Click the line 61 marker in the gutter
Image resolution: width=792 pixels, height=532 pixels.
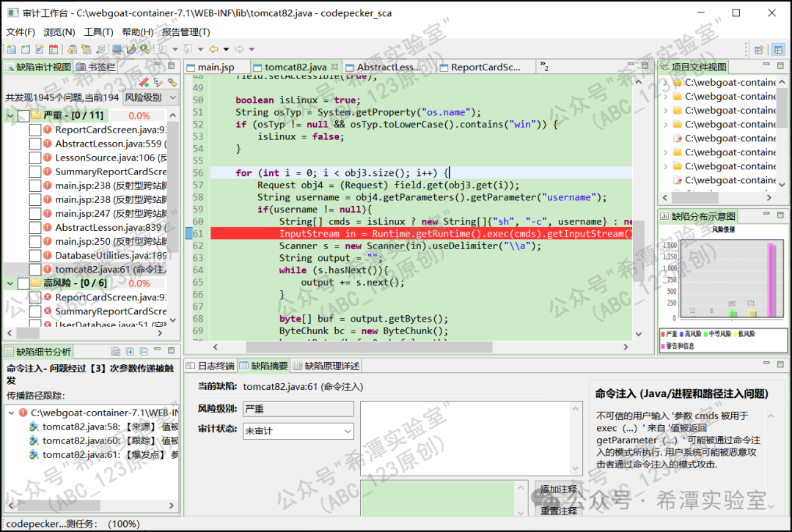189,233
